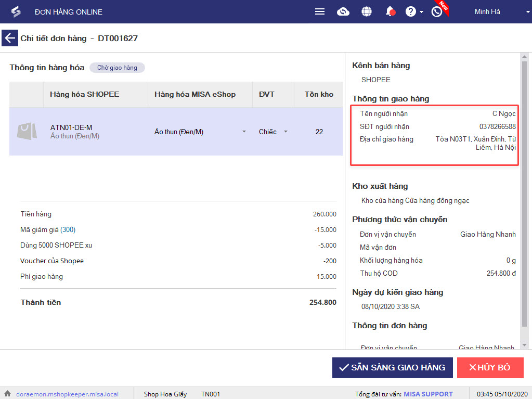Click the down arrow of the right panel scrollbar
The height and width of the screenshot is (399, 532).
[524, 344]
